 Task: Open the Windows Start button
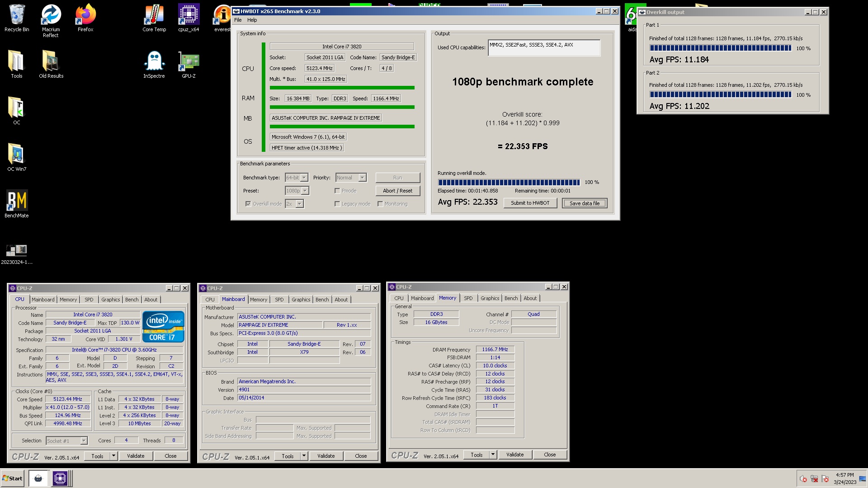click(12, 479)
